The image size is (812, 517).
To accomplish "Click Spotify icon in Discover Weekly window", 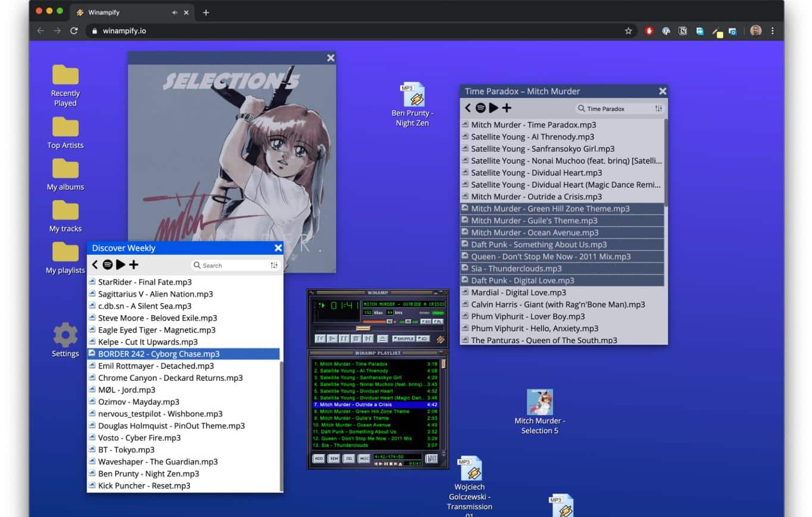I will [x=108, y=265].
